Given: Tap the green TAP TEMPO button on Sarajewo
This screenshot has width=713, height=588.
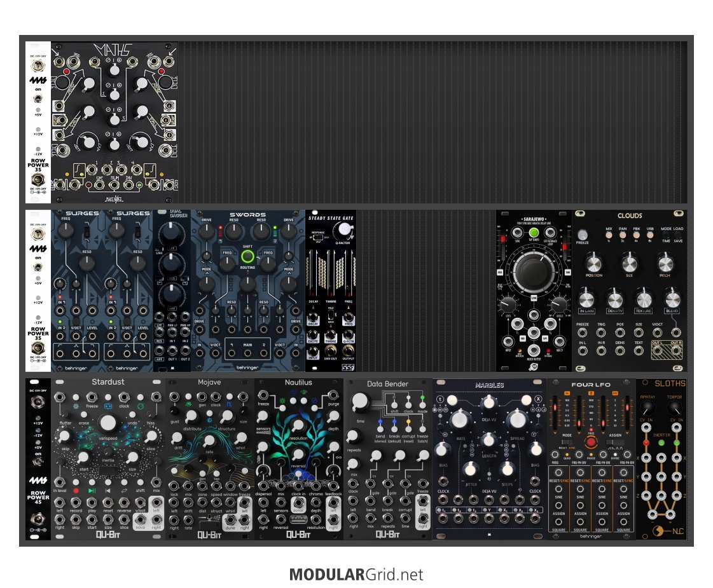Looking at the screenshot, I should tap(534, 233).
